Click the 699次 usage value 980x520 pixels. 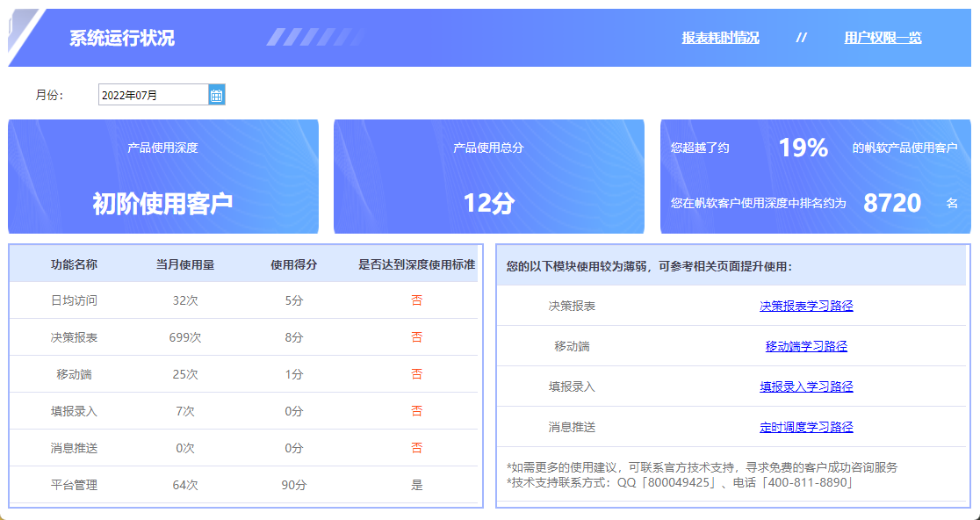pos(185,337)
